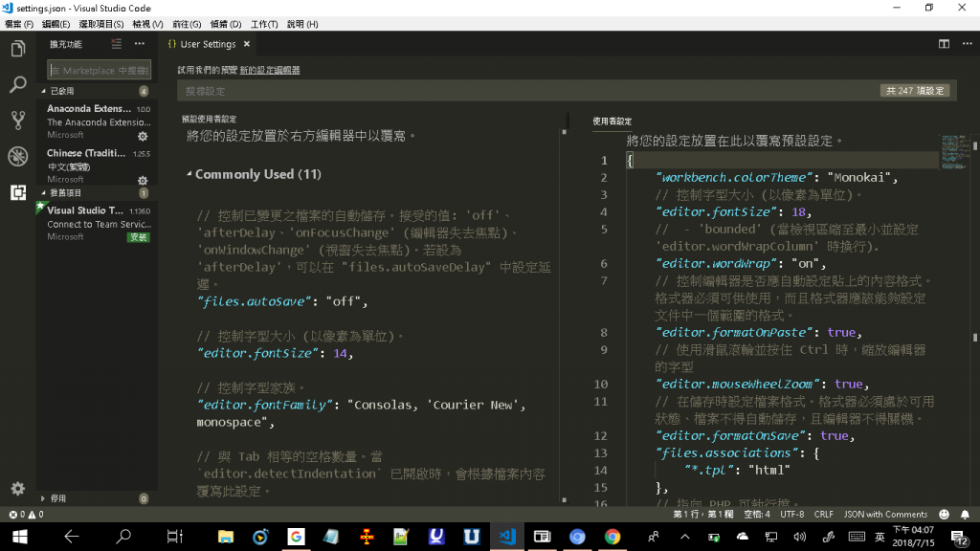
Task: Change the UTF-8 encoding setting
Action: point(791,514)
